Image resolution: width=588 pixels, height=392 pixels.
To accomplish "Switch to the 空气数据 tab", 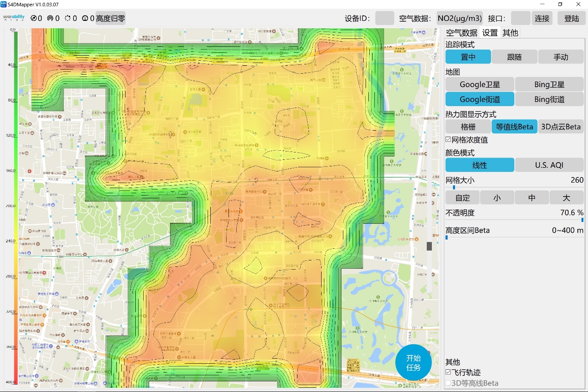I will (462, 32).
